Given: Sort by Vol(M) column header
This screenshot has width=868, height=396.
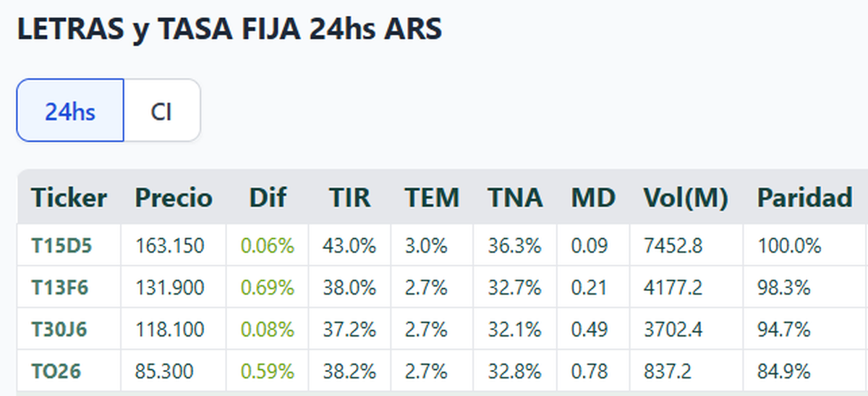Looking at the screenshot, I should point(686,198).
